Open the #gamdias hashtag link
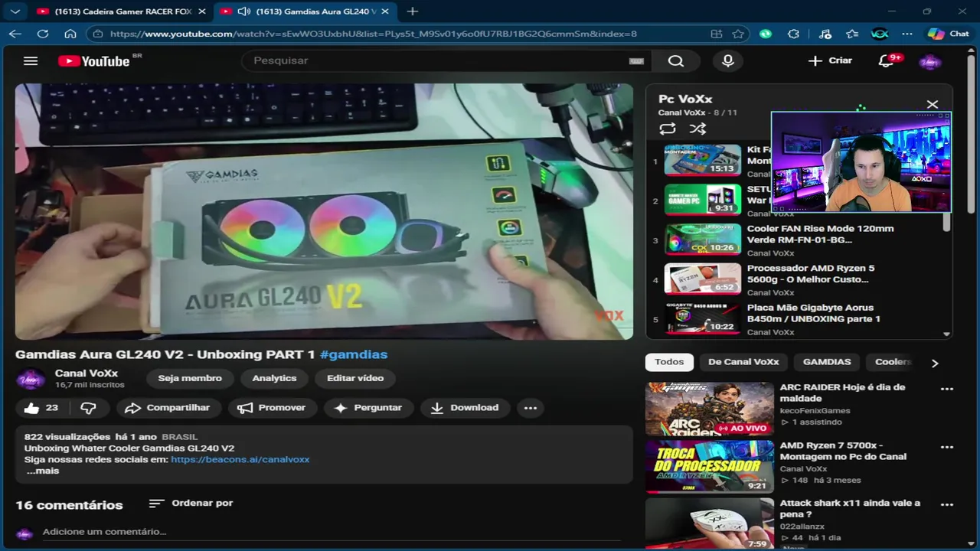The width and height of the screenshot is (980, 551). (x=354, y=354)
